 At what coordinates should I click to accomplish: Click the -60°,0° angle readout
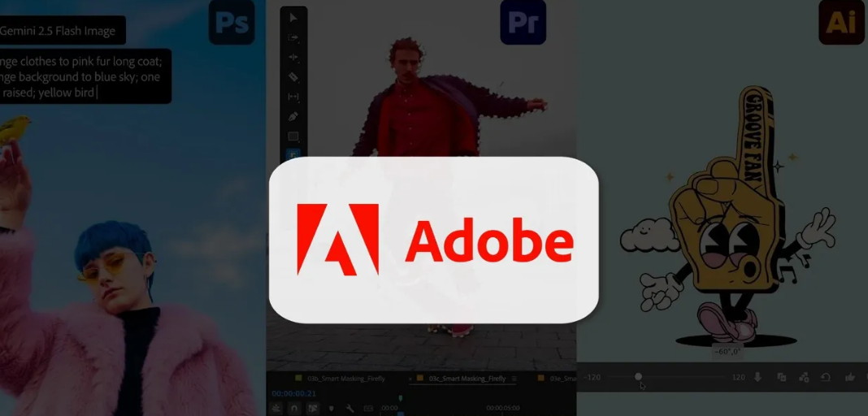click(727, 351)
